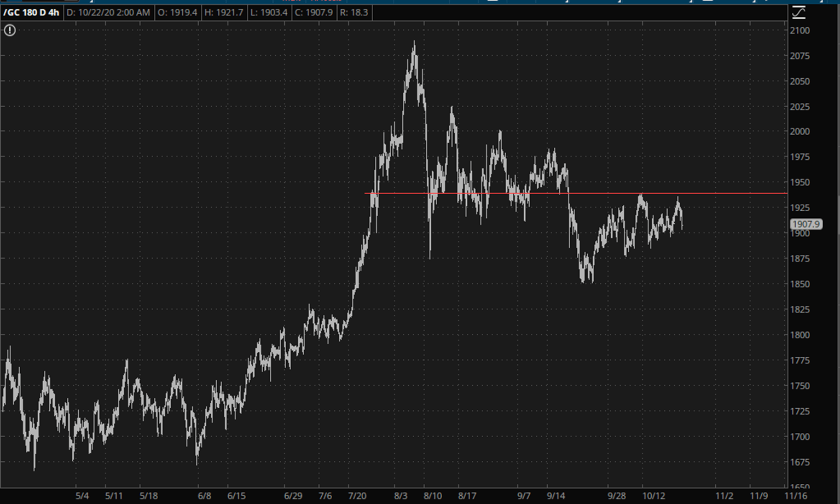Click the high price H: 1921.7 readout
Image resolution: width=840 pixels, height=504 pixels.
[x=223, y=12]
